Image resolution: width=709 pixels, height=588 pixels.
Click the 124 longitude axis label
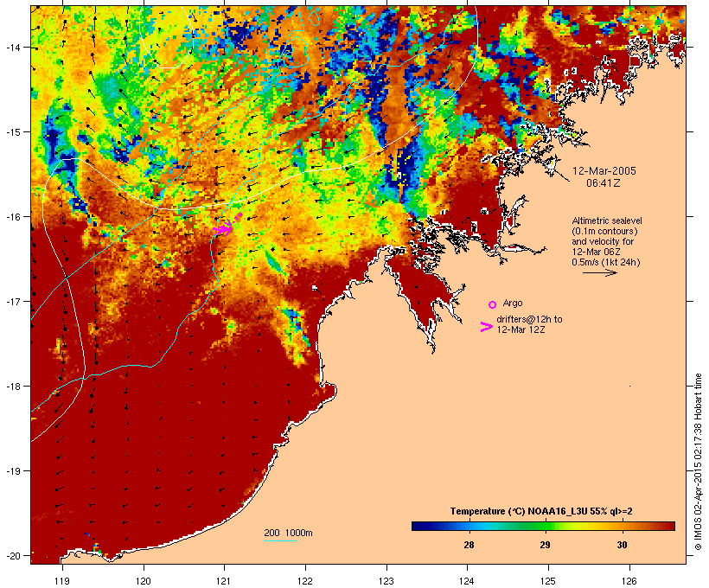coord(467,581)
